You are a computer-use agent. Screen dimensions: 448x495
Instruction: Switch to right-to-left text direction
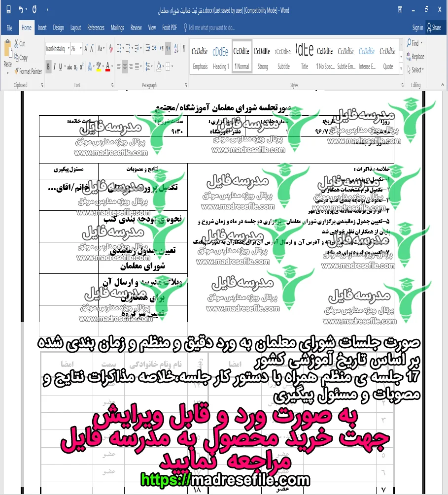click(168, 49)
